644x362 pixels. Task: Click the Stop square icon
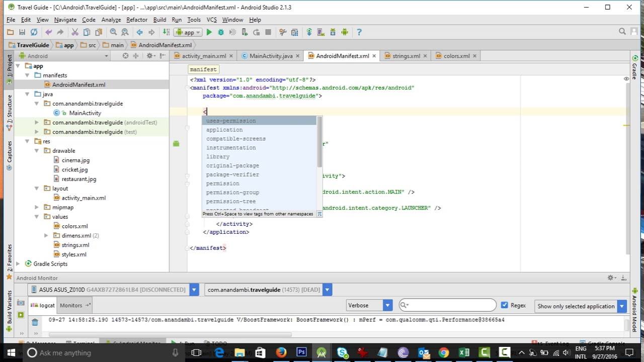tap(268, 32)
